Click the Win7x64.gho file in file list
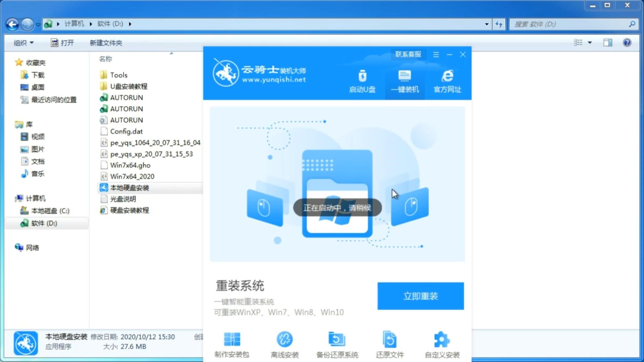The image size is (644, 362). 130,165
